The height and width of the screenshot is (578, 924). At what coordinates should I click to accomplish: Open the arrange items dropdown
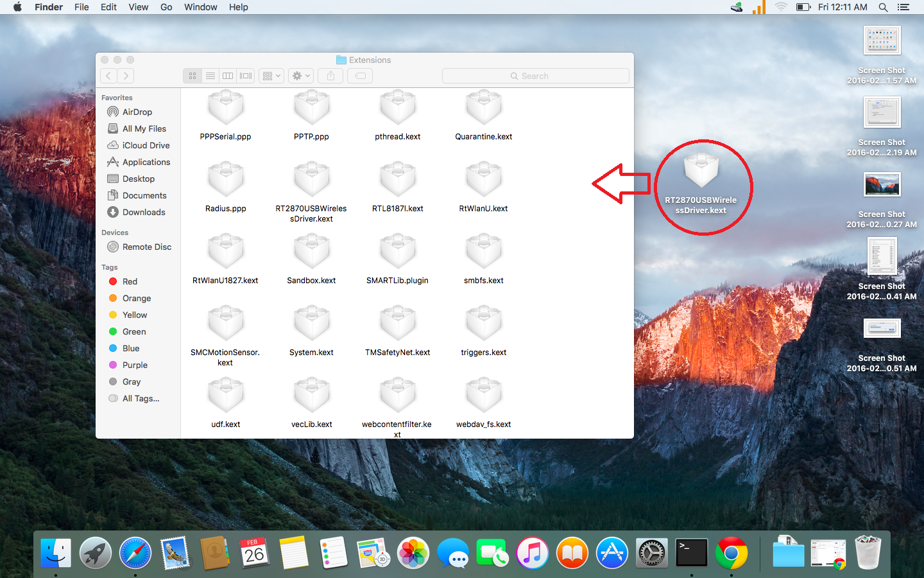[271, 76]
